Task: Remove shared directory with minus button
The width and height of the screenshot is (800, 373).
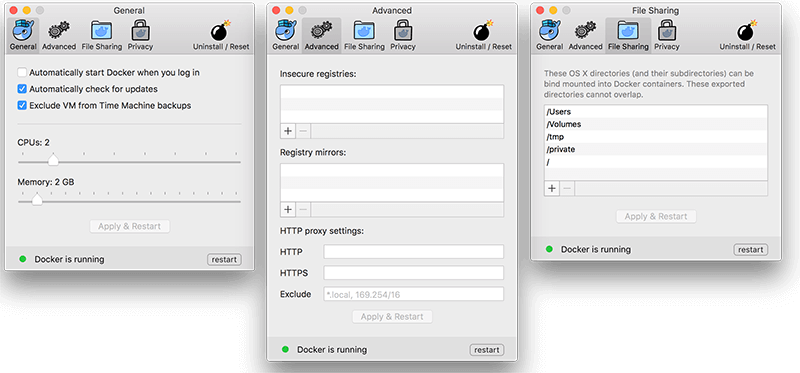Action: click(x=567, y=188)
